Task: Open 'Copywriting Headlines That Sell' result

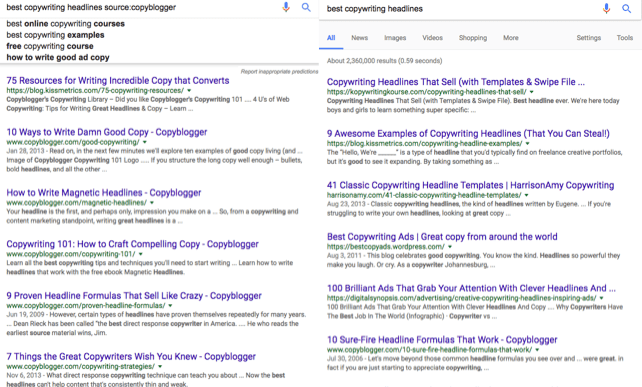Action: click(x=456, y=82)
